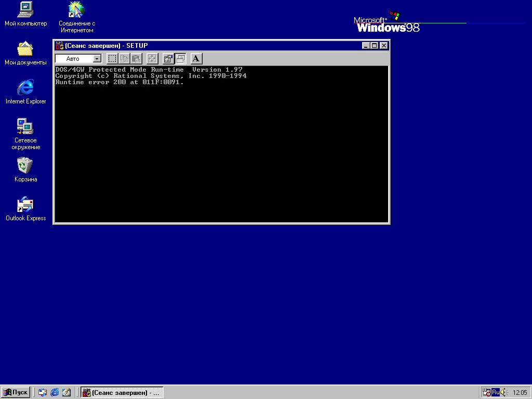The image size is (532, 399).
Task: Select 'Соединение с Интернетом' desktop shortcut
Action: [x=77, y=17]
